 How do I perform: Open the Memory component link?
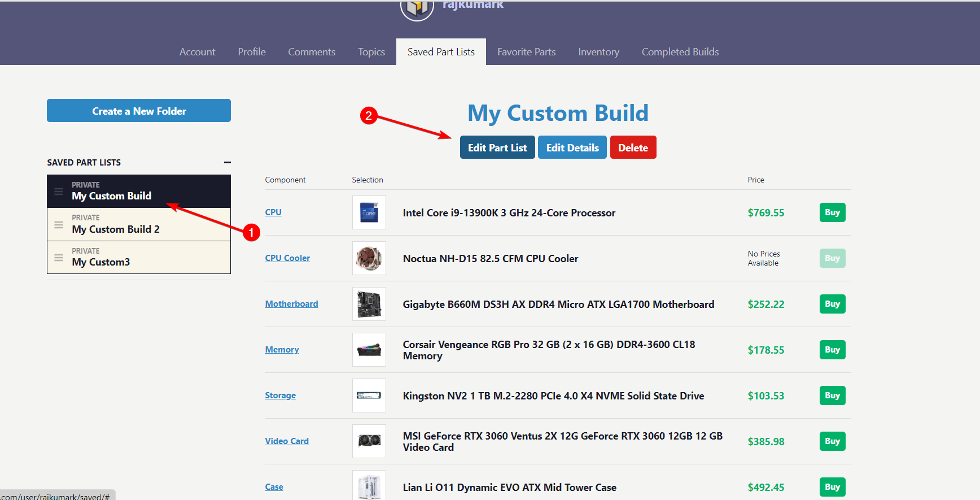tap(282, 350)
